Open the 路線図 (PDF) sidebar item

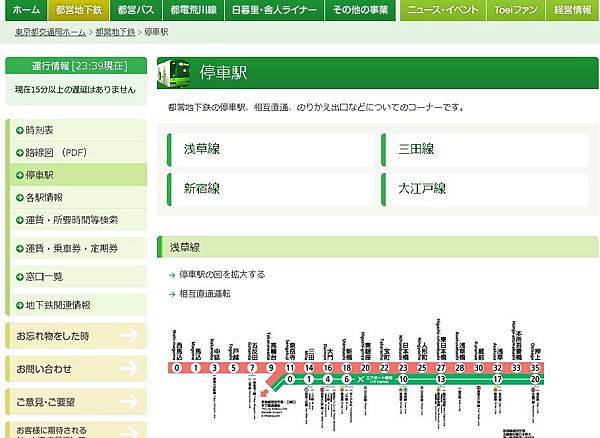(x=78, y=153)
